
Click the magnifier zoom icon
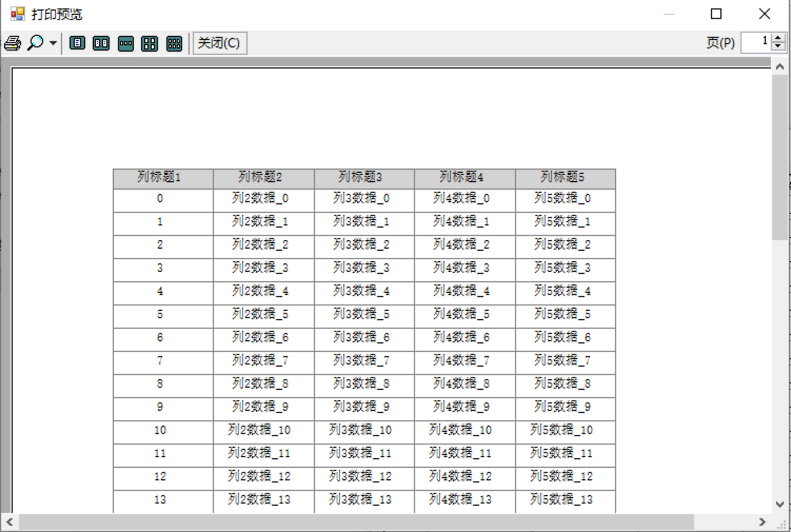[35, 43]
